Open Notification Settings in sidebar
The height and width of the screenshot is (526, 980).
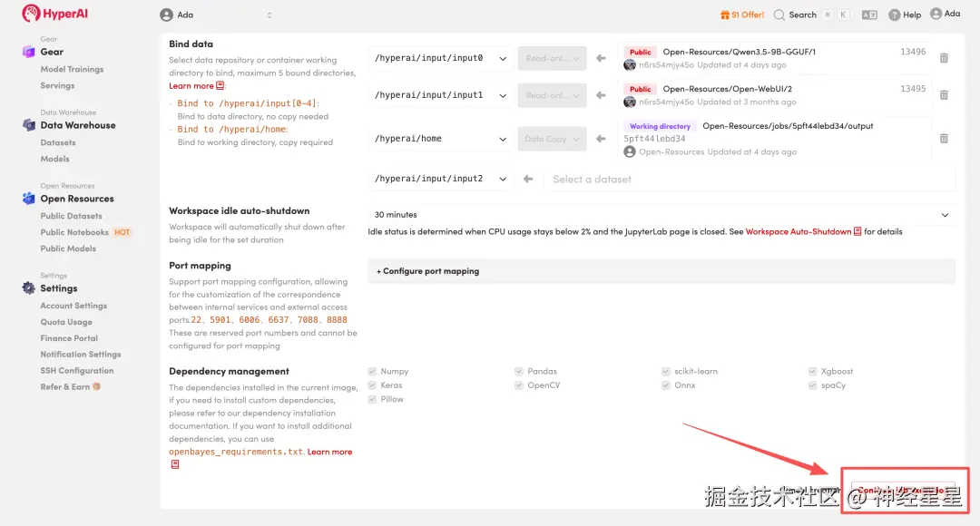(x=81, y=355)
